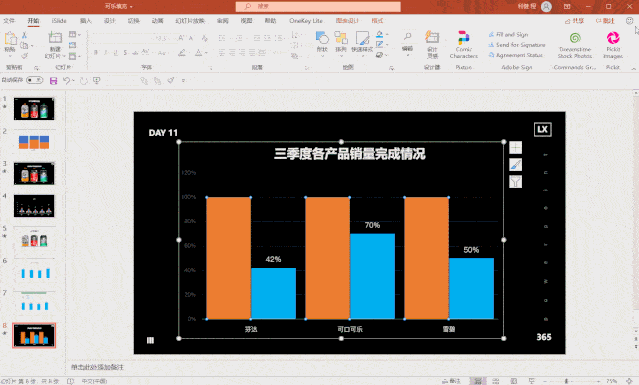Open the Clipboard group dialog launcher
This screenshot has width=639, height=385.
pos(36,68)
